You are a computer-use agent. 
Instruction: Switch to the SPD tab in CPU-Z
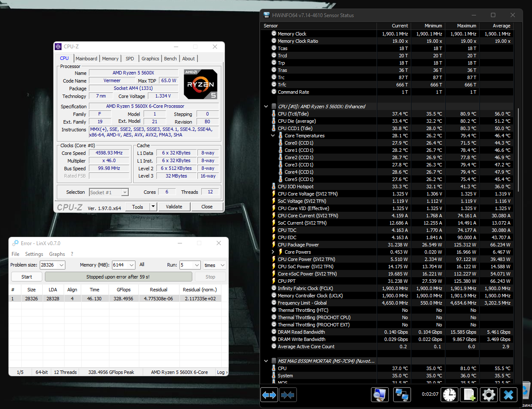(130, 59)
